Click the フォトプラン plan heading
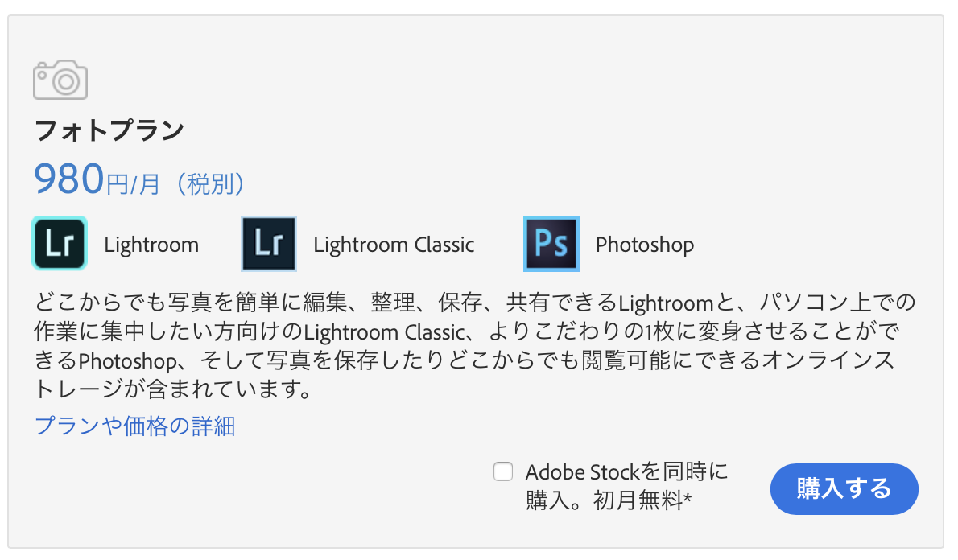958x560 pixels. point(109,130)
